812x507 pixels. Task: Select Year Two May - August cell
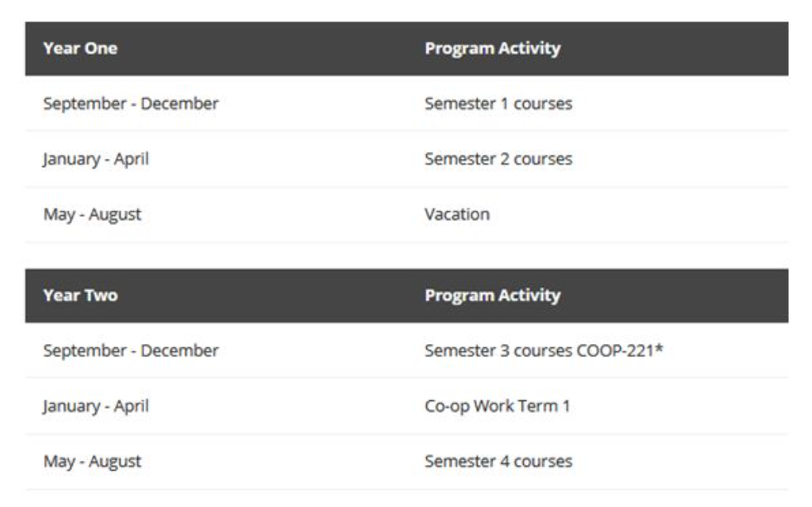click(x=92, y=461)
